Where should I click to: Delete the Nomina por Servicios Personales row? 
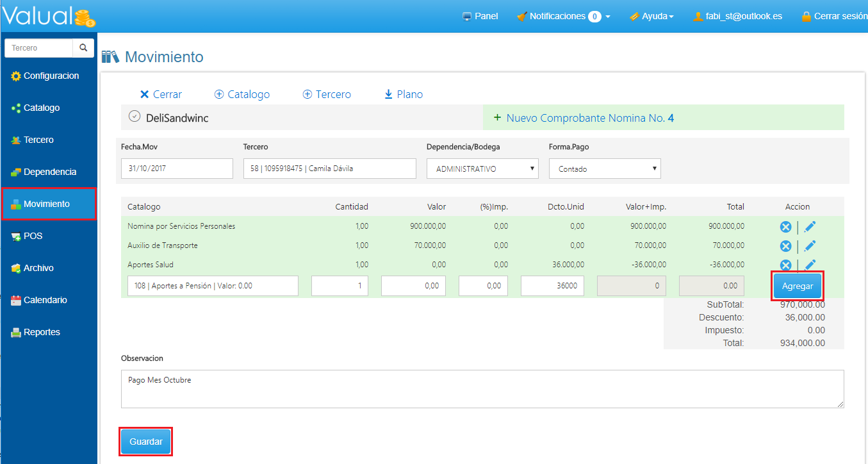pyautogui.click(x=785, y=226)
